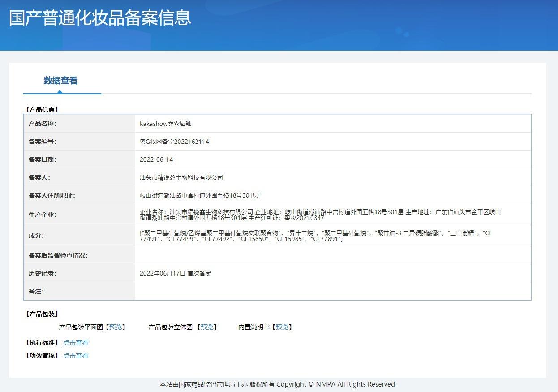Click the filing date 2022-06-14
The image size is (558, 392).
pos(156,159)
